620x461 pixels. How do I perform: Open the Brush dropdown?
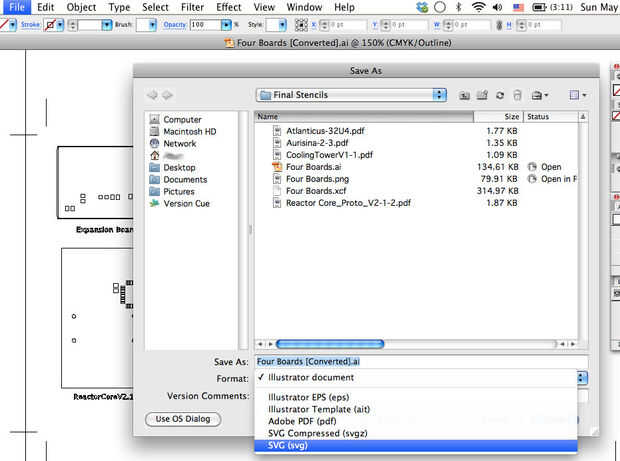pyautogui.click(x=153, y=25)
